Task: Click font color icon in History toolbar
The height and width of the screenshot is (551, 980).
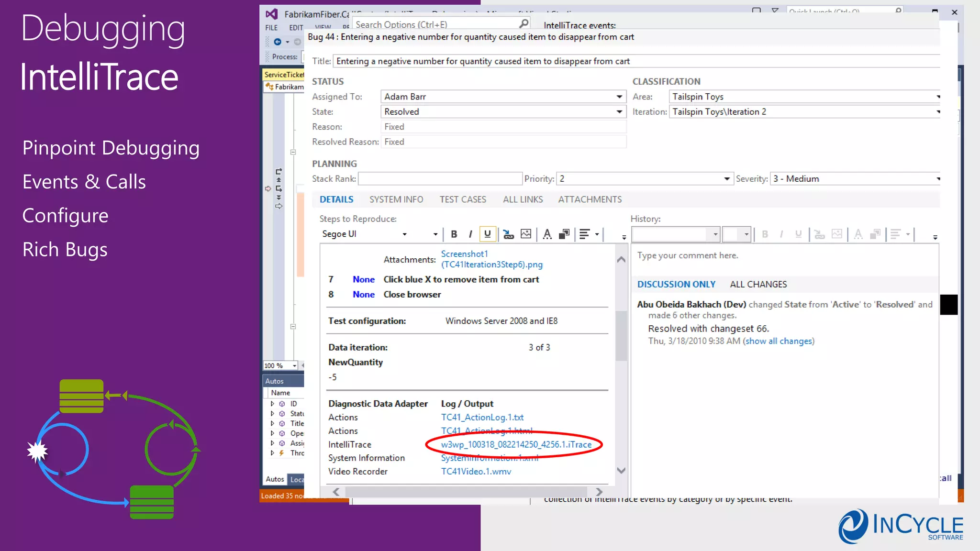Action: coord(858,234)
